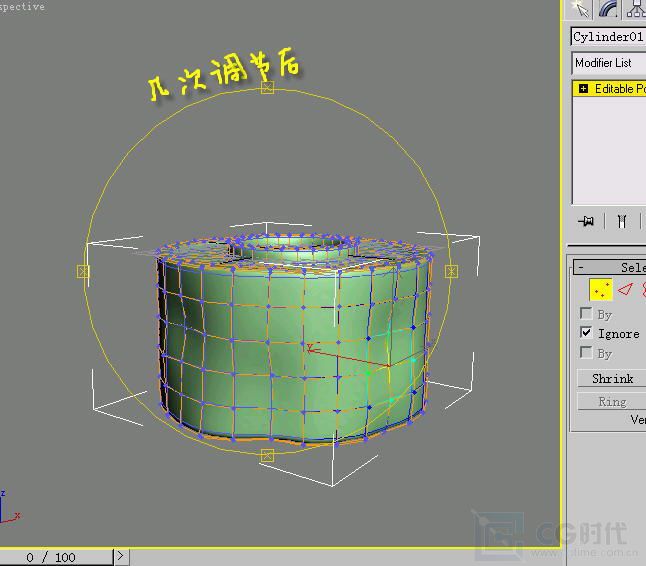Uncheck the Ignore Backfacing checkbox
Image resolution: width=646 pixels, height=566 pixels.
586,332
